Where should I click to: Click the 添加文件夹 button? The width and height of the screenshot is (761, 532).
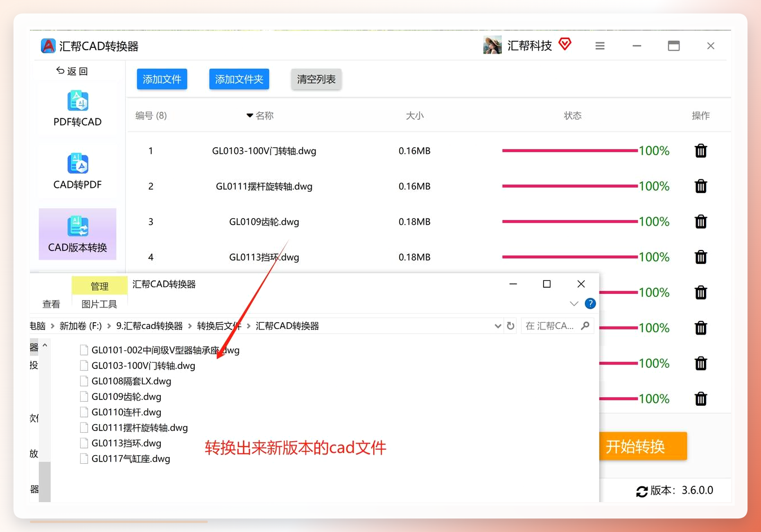pyautogui.click(x=239, y=79)
